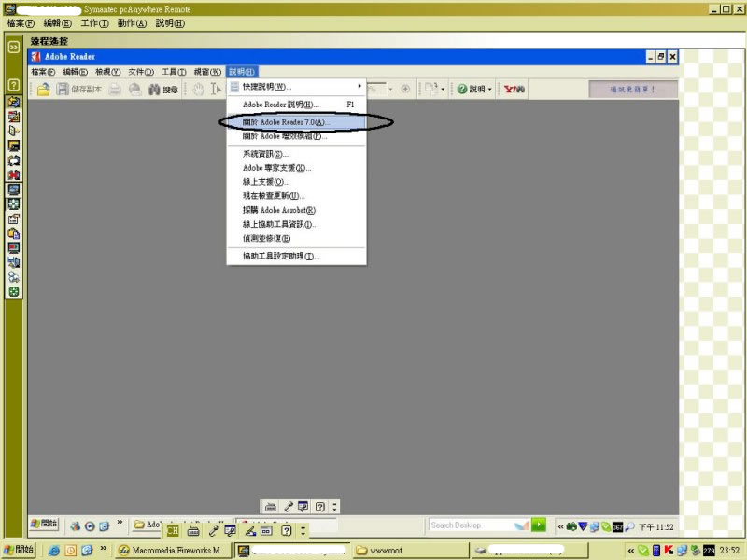Select the Hand tool icon
747x560 pixels.
[199, 89]
